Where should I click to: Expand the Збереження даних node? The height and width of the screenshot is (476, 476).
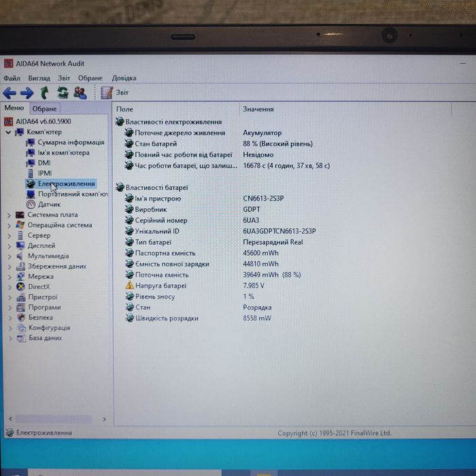pyautogui.click(x=10, y=267)
